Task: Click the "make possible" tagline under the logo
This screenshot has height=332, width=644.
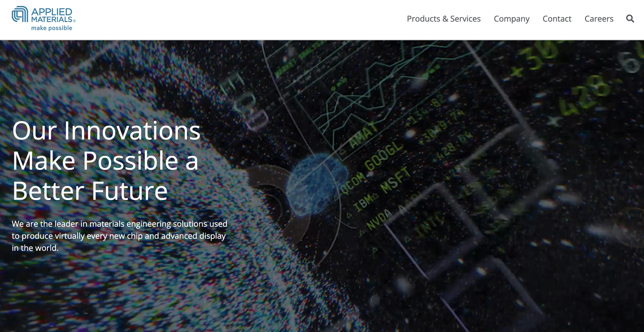Action: point(52,28)
